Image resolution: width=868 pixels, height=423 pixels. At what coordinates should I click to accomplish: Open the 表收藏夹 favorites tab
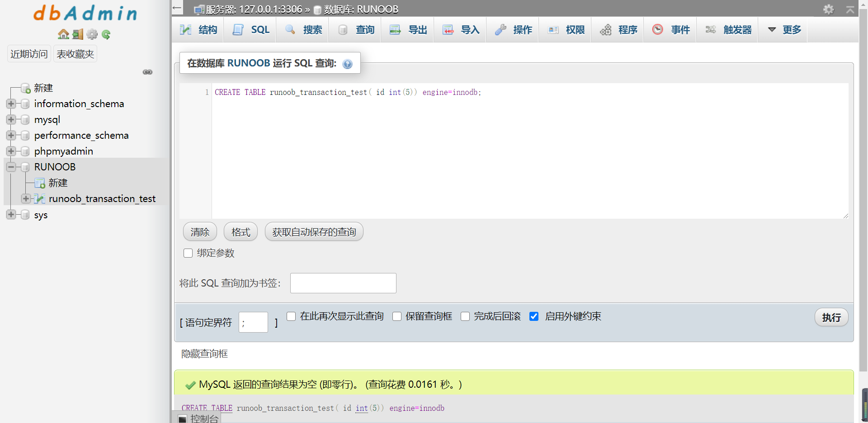[75, 54]
